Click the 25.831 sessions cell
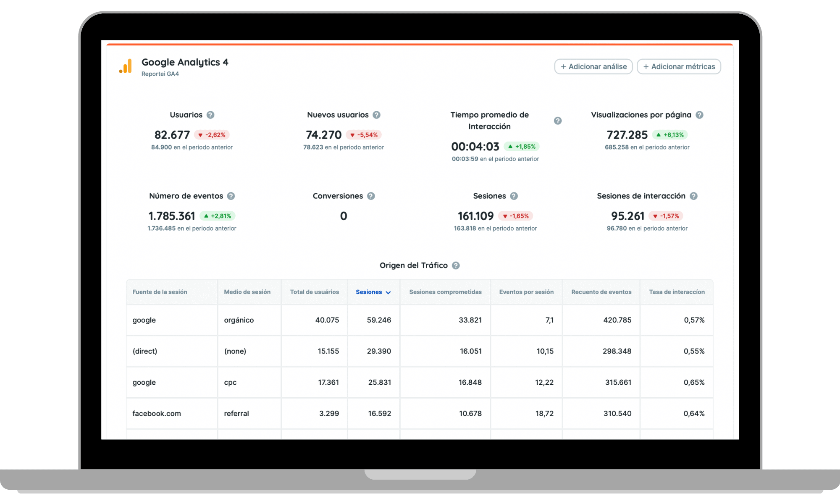This screenshot has height=504, width=840. tap(374, 382)
